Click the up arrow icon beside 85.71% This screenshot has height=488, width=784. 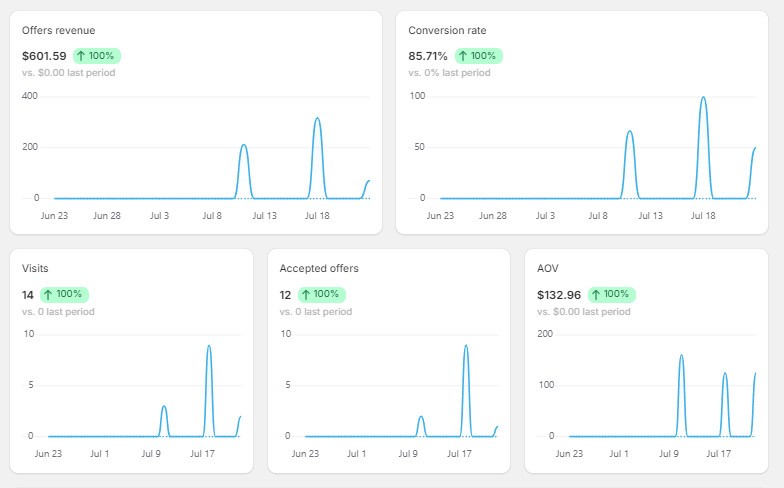(463, 56)
